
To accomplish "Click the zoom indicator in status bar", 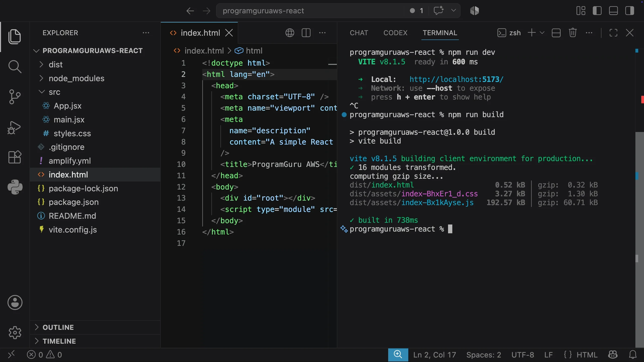I will [398, 355].
